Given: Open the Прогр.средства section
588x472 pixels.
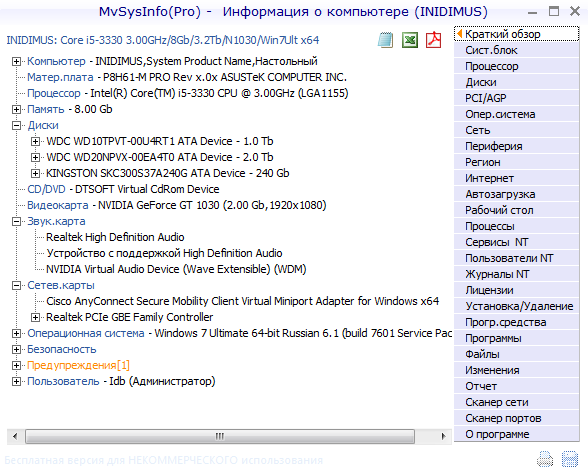Looking at the screenshot, I should (x=516, y=322).
